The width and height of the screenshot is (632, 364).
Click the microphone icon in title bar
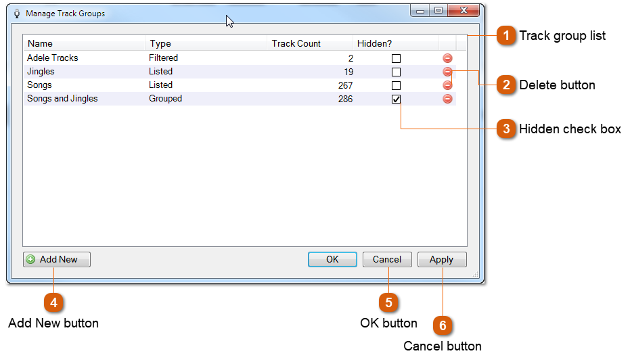(x=17, y=14)
